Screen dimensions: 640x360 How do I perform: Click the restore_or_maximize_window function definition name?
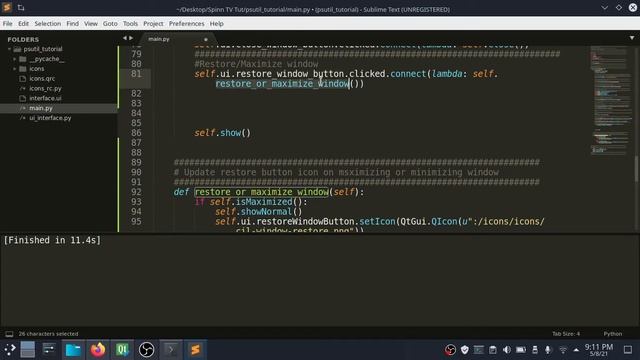tap(262, 192)
